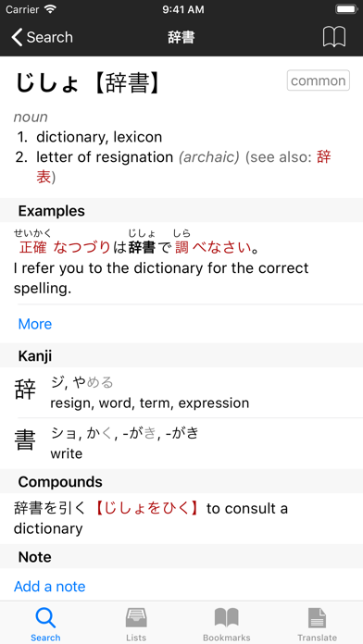The width and height of the screenshot is (363, 644).
Task: Click the Add a note link
Action: pyautogui.click(x=50, y=586)
